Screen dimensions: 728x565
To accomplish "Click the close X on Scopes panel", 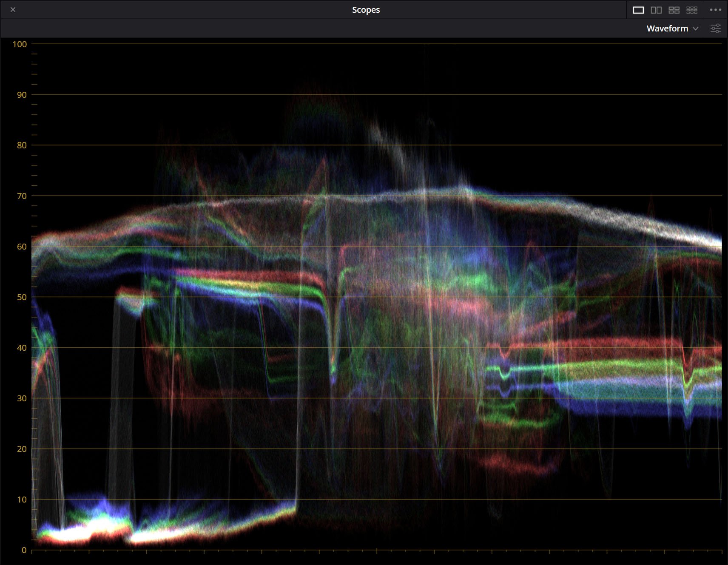I will (13, 9).
